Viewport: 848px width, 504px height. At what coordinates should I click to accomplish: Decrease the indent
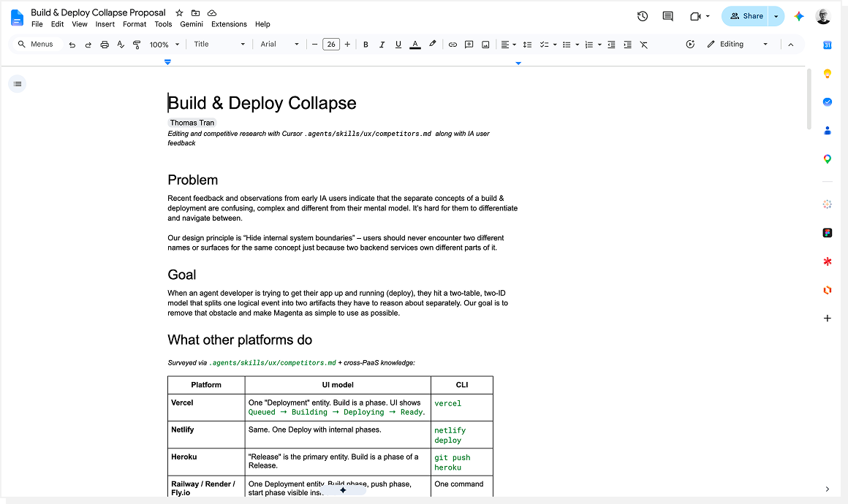point(611,45)
